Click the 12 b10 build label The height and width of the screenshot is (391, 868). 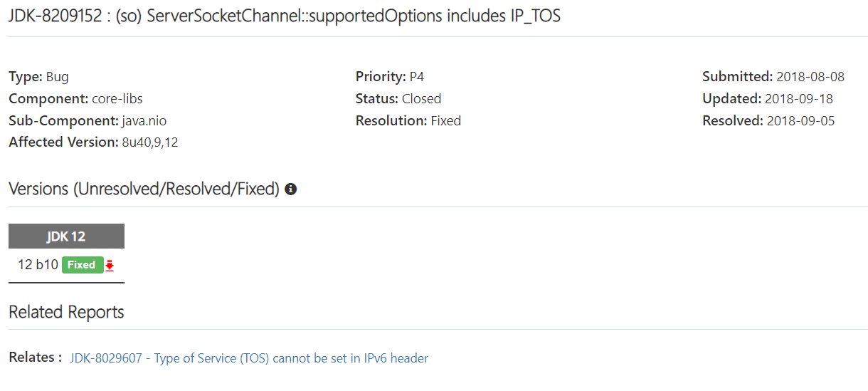pyautogui.click(x=38, y=265)
